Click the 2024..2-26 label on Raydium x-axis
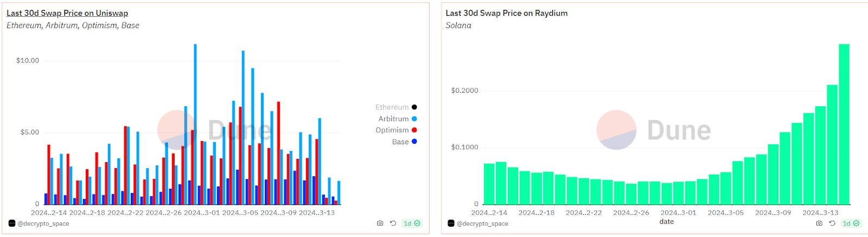868x237 pixels. pos(631,213)
